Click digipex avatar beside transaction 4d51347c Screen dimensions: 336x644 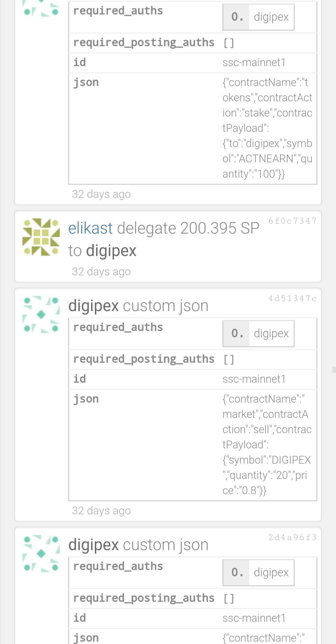(41, 314)
